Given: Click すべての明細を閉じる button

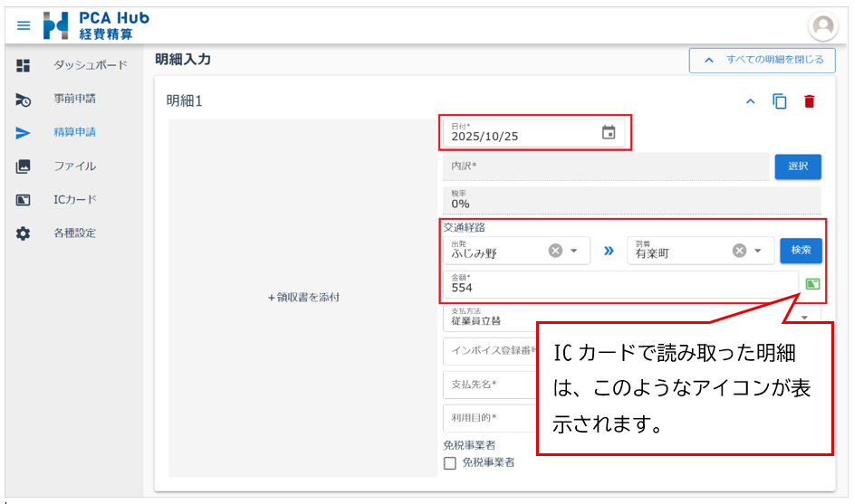Looking at the screenshot, I should (761, 60).
